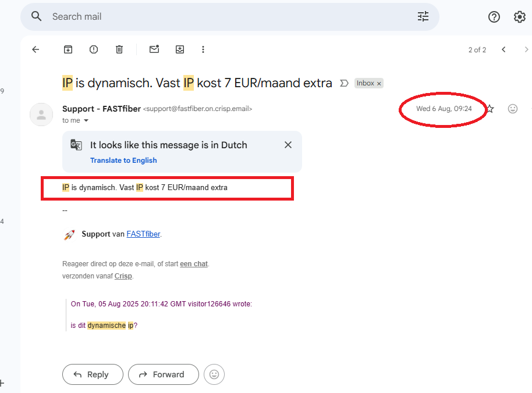Click the '2 of 2' conversation counter
532x393 pixels.
[x=477, y=50]
